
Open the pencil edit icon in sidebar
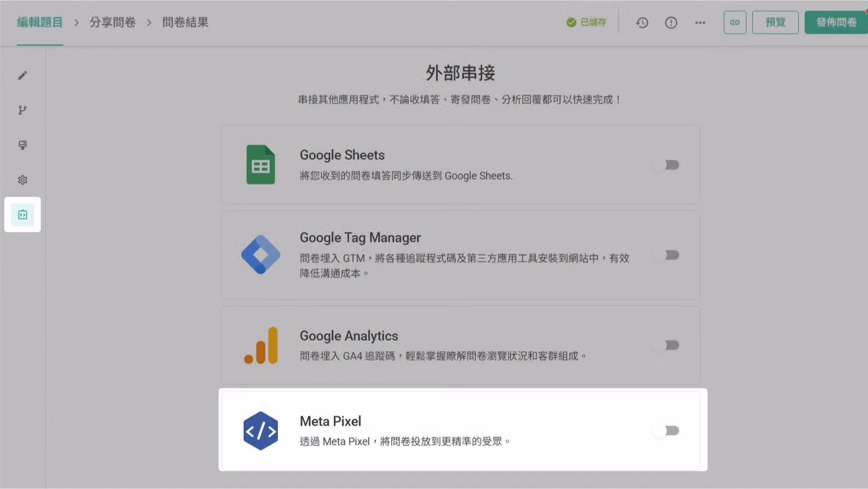pos(23,76)
